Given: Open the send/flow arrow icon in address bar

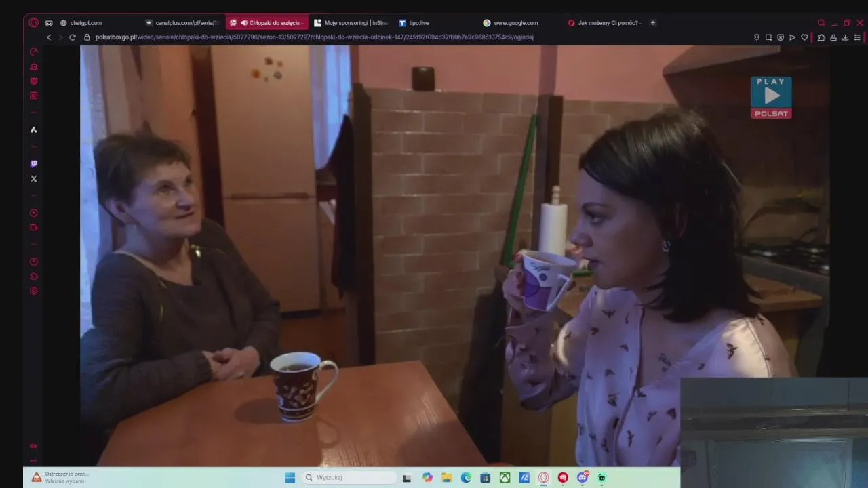Looking at the screenshot, I should point(792,37).
